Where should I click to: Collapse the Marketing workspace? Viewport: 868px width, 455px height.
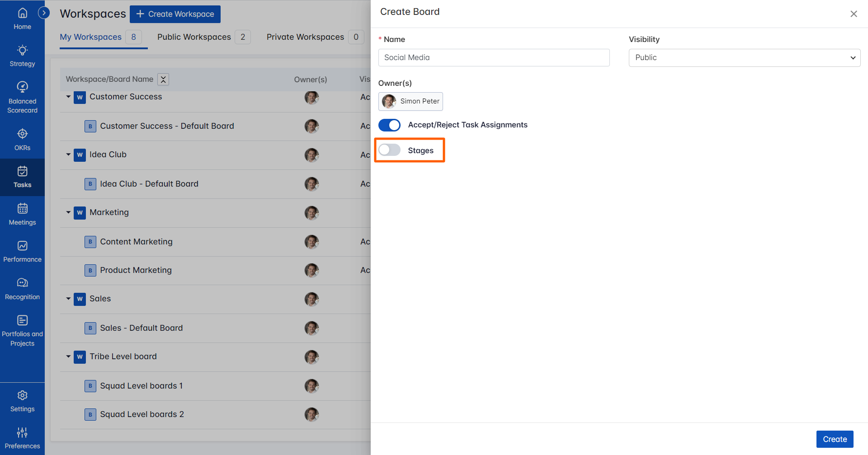(68, 212)
